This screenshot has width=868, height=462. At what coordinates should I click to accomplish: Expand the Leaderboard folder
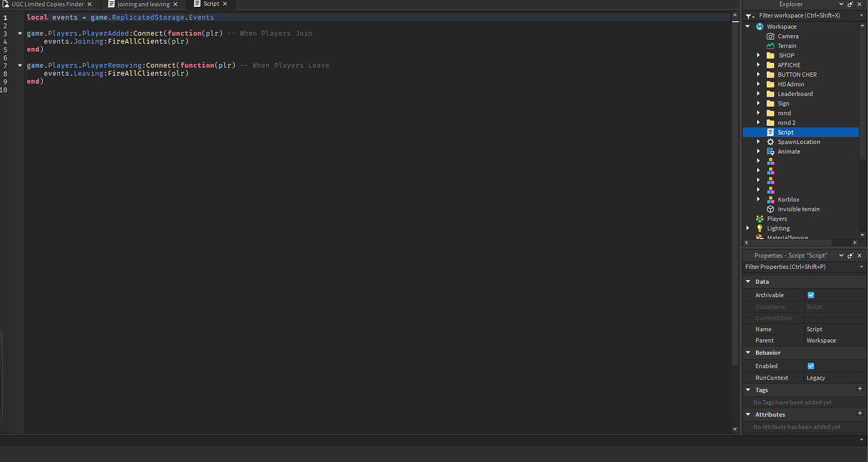(x=758, y=93)
